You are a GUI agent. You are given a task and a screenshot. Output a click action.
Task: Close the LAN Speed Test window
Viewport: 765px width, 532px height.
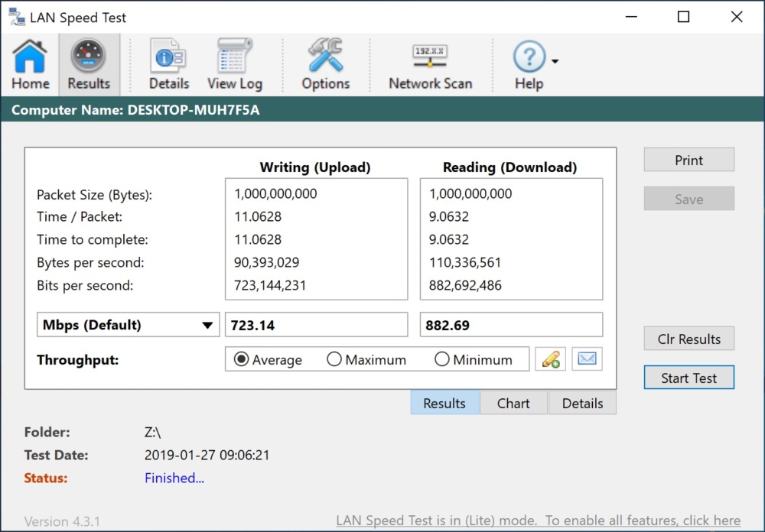click(737, 17)
